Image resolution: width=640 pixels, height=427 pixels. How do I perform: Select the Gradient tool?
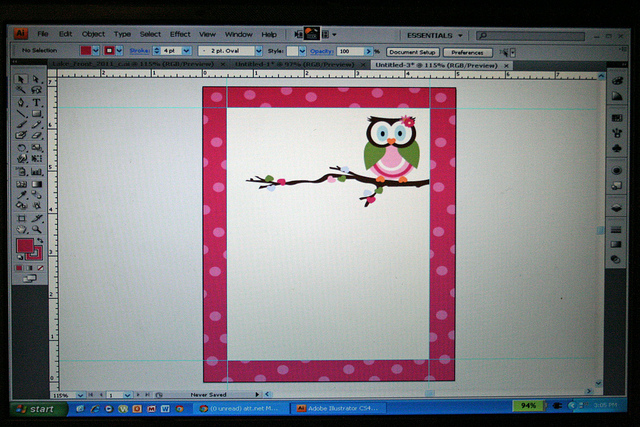pyautogui.click(x=36, y=185)
